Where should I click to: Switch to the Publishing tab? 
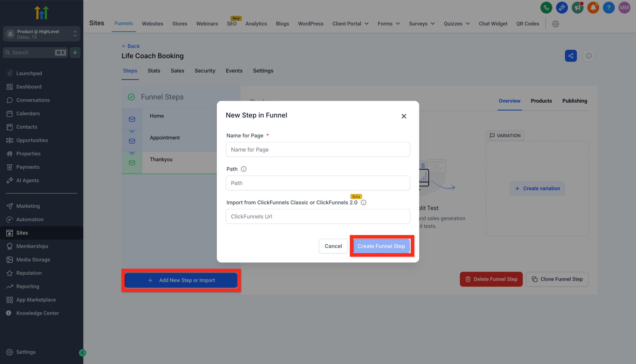pyautogui.click(x=574, y=101)
